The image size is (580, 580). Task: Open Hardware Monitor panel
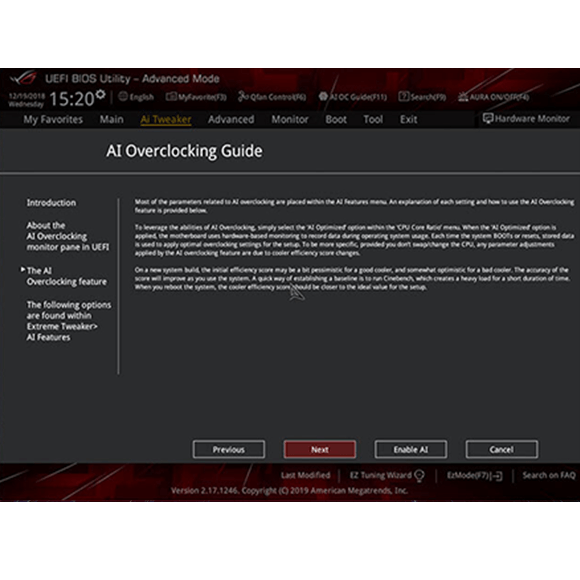click(526, 119)
